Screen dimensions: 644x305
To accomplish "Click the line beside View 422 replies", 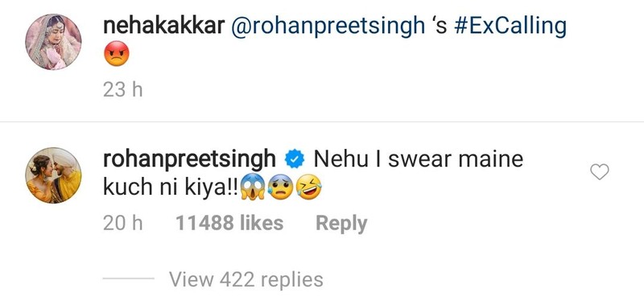I will point(129,278).
